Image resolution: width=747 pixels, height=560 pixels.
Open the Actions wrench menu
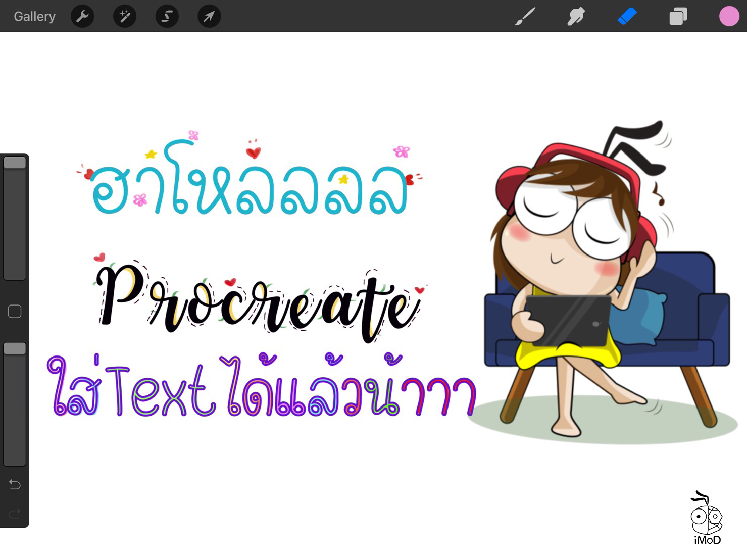[x=82, y=16]
